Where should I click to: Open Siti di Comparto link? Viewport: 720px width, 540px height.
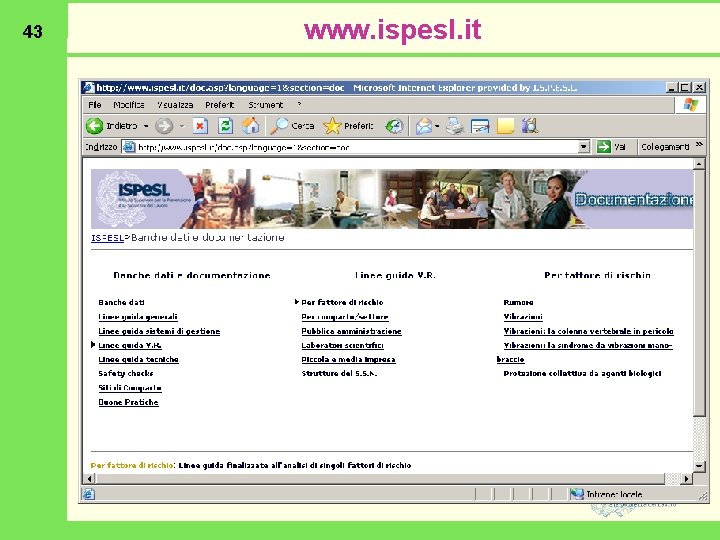(129, 388)
